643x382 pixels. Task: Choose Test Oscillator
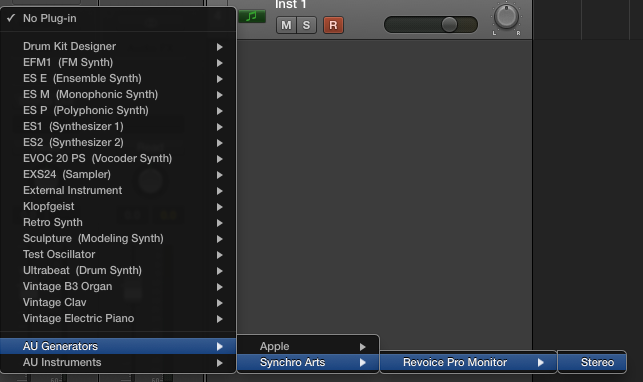(x=118, y=254)
